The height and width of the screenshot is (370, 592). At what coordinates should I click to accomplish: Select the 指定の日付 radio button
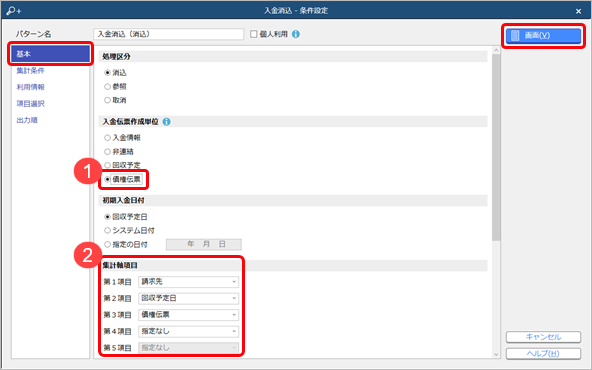(x=107, y=244)
